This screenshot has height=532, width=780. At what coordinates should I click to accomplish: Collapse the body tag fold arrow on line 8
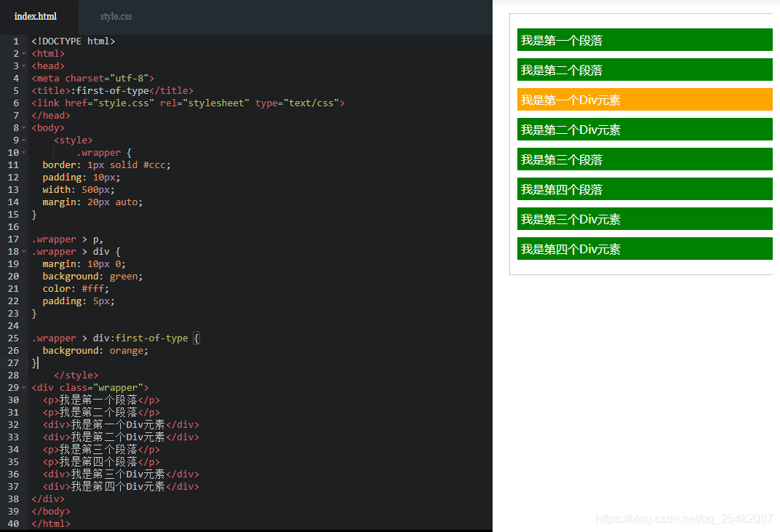tap(23, 128)
